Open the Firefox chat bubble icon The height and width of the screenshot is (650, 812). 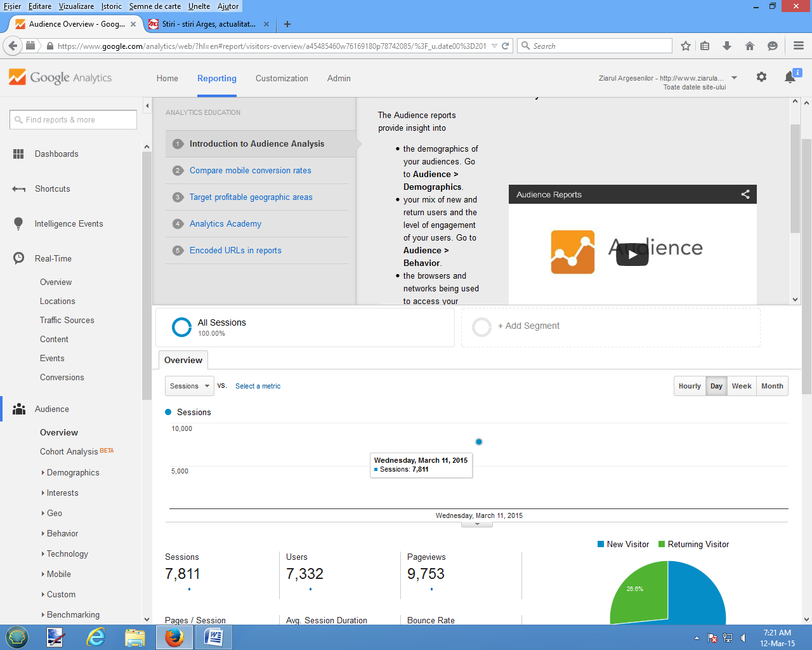[772, 46]
